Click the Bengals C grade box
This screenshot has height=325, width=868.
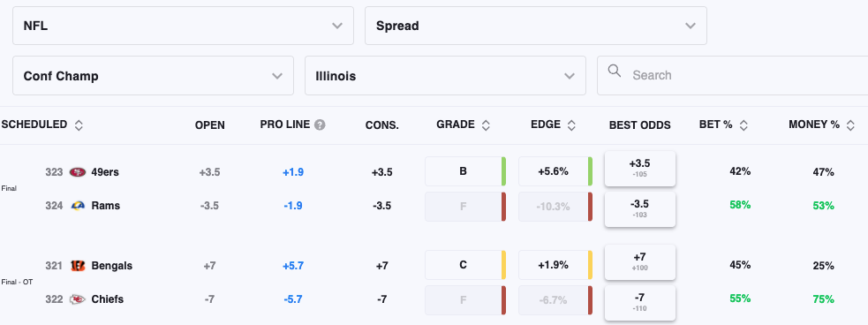pos(465,265)
